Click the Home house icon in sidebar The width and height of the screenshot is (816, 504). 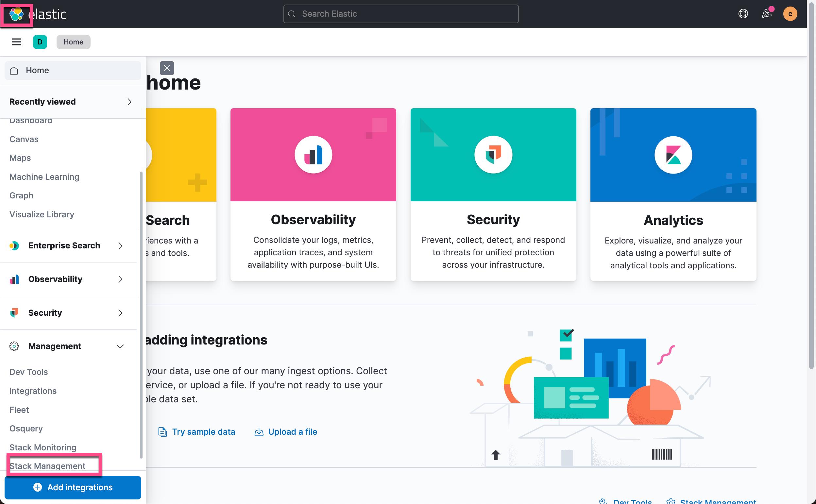[14, 70]
